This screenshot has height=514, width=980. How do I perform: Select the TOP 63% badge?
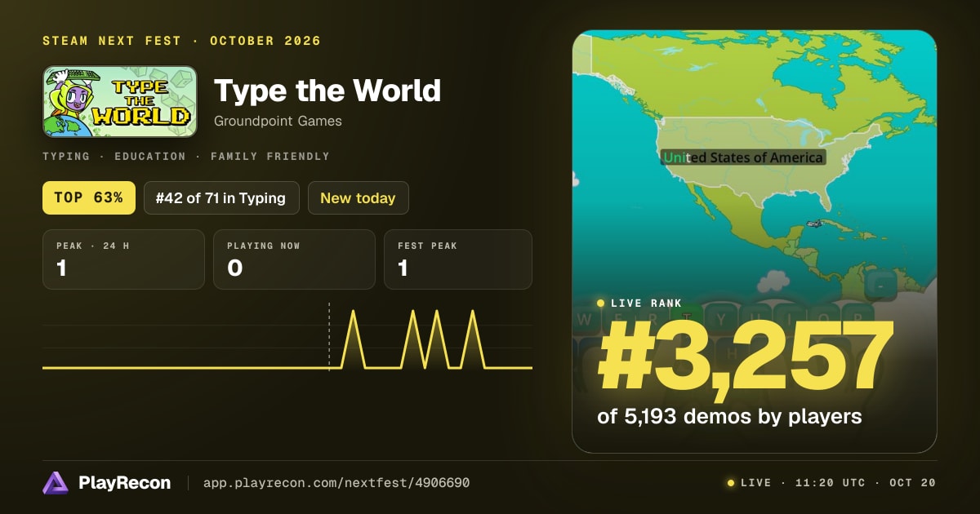(89, 197)
